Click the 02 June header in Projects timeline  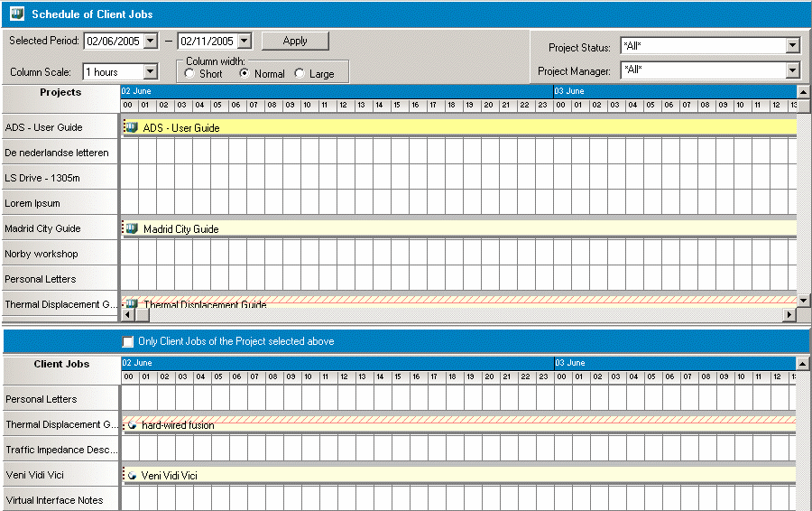coord(337,91)
